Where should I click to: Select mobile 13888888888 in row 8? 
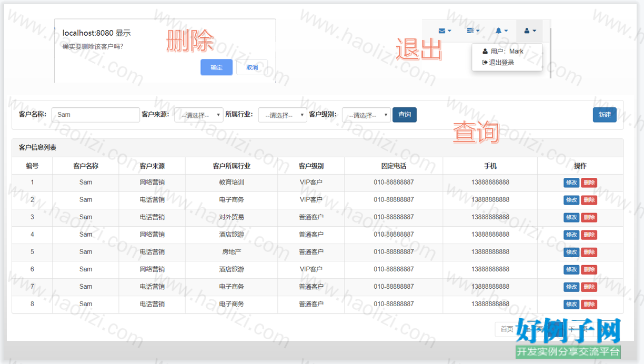(x=490, y=304)
